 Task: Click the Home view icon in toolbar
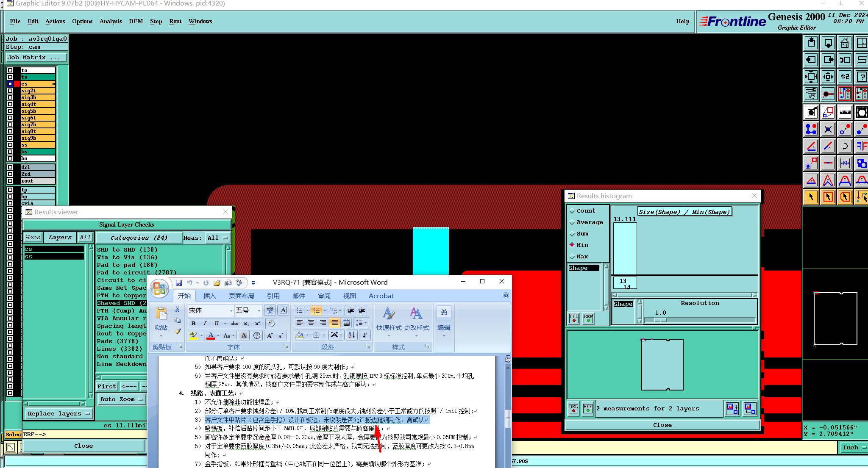tap(845, 43)
